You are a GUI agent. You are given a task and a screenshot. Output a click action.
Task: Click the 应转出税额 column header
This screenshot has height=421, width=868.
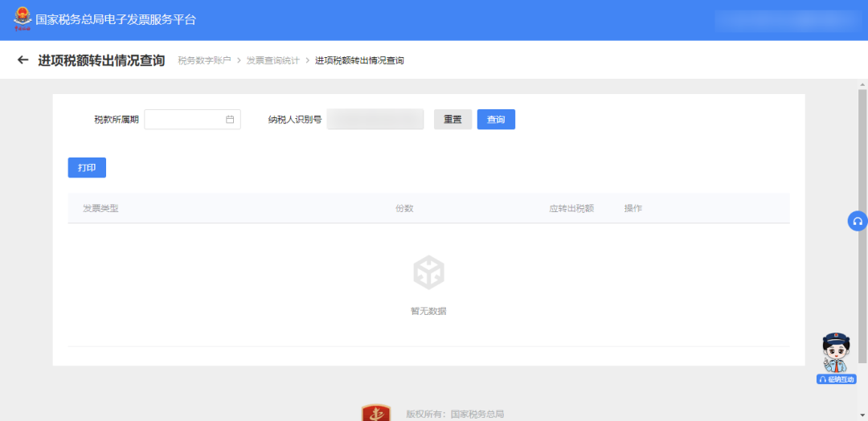click(572, 209)
